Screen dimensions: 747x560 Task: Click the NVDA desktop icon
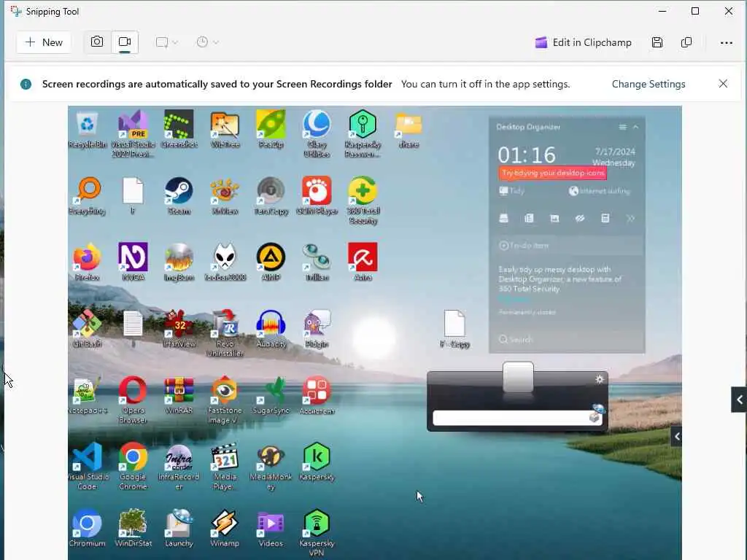point(133,262)
